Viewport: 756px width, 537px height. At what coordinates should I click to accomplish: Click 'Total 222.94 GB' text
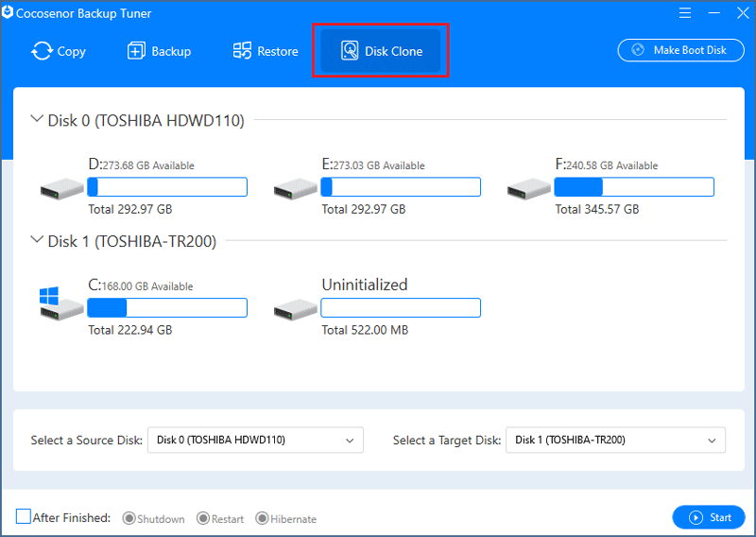130,330
